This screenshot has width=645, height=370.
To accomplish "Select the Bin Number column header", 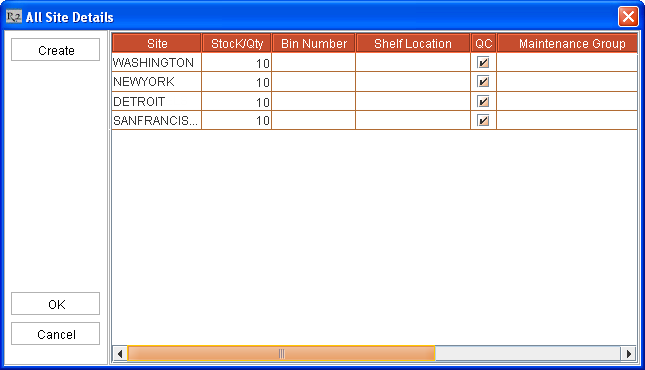I will 313,43.
